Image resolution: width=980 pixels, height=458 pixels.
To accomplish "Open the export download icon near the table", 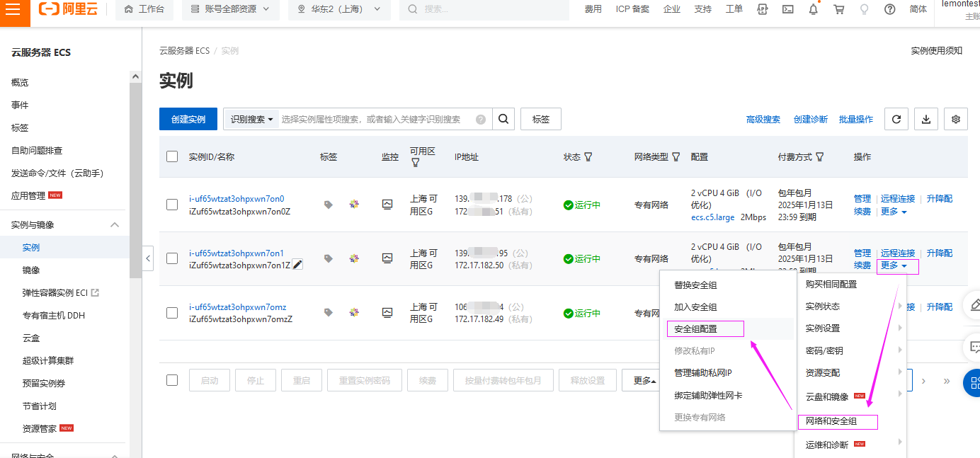I will click(925, 118).
